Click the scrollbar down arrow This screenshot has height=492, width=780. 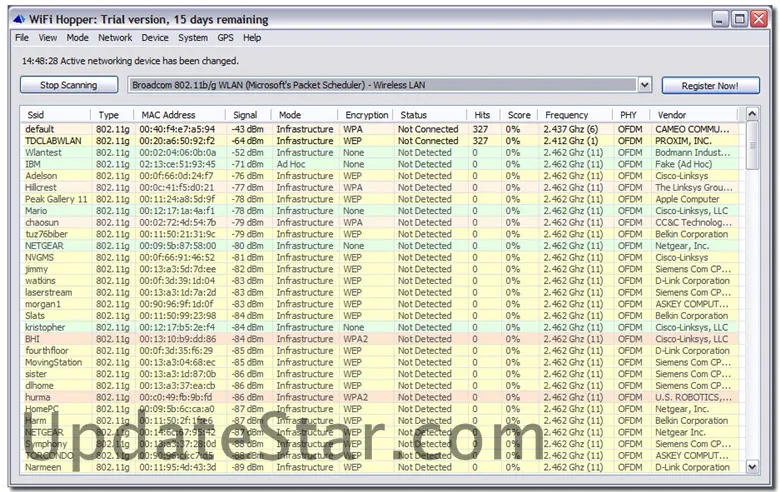point(752,467)
